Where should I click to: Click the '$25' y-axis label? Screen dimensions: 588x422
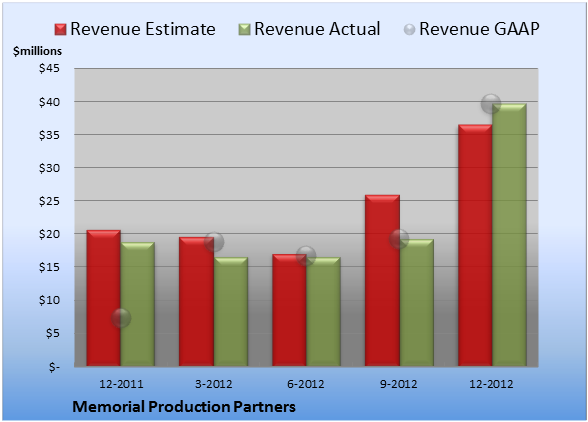(49, 201)
